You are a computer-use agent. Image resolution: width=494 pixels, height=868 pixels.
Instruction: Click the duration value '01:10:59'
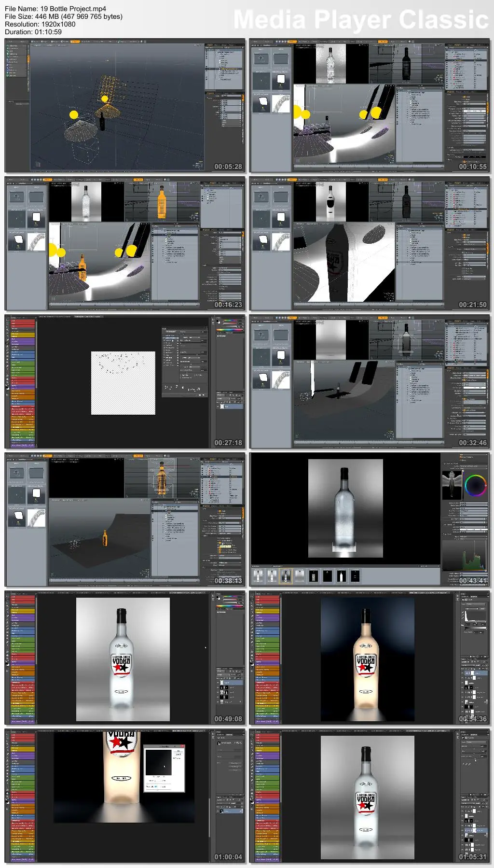48,32
